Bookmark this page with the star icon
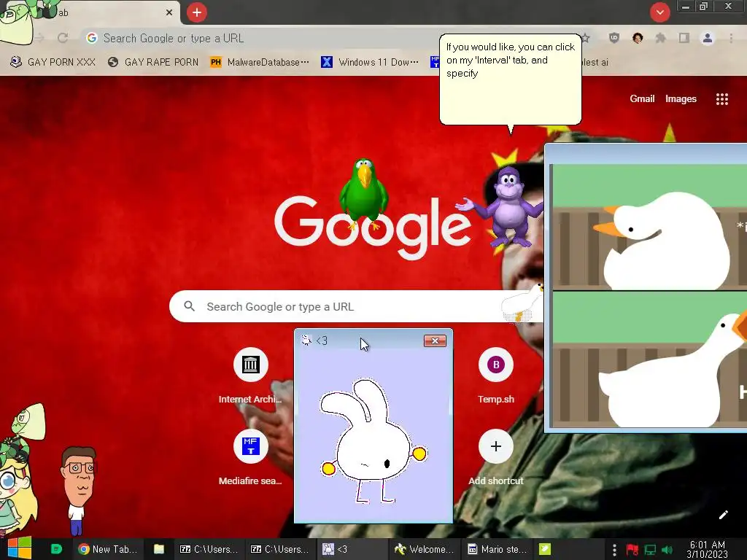747x560 pixels. tap(586, 38)
